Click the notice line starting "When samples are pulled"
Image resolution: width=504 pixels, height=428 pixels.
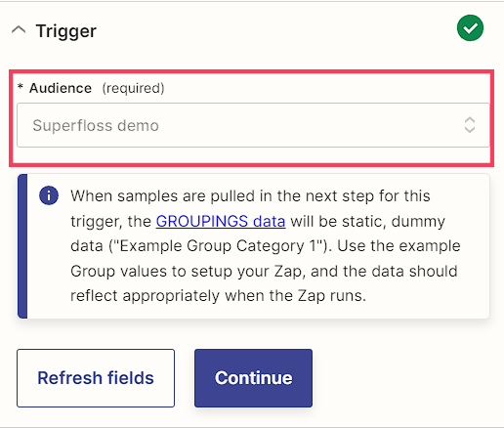click(x=250, y=196)
